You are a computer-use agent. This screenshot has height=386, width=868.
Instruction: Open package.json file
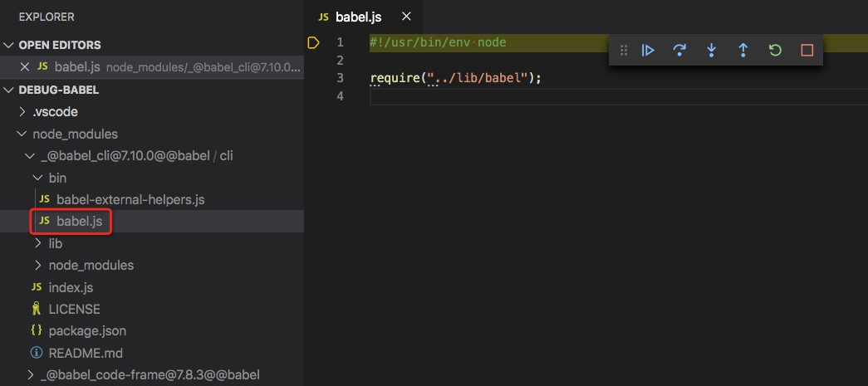(x=87, y=331)
